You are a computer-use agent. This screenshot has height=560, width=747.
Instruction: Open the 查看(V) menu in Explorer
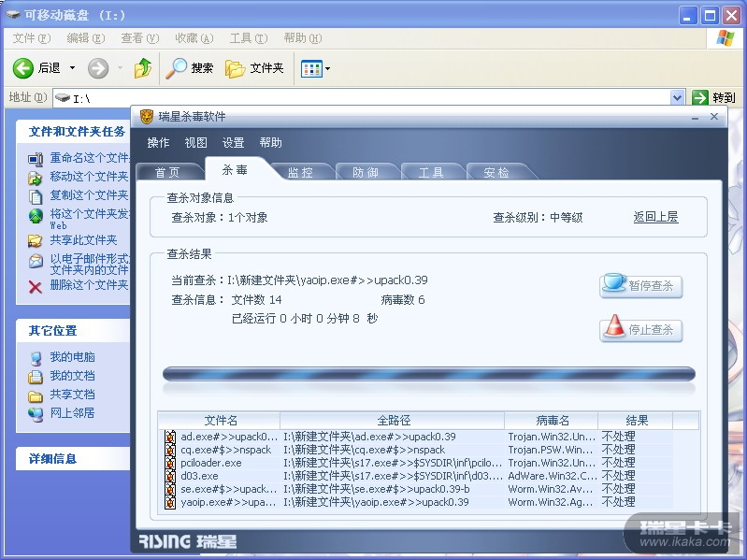click(140, 38)
